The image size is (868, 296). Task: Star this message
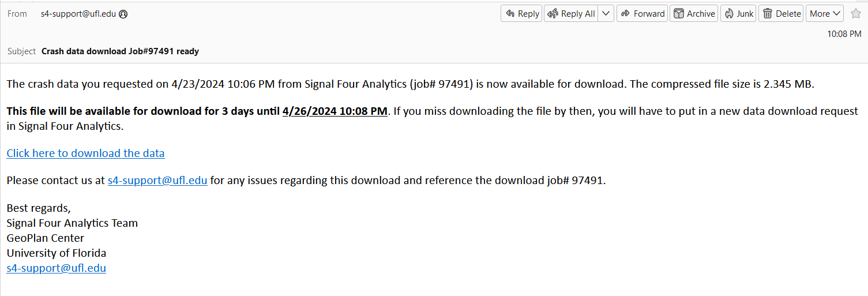pyautogui.click(x=855, y=14)
